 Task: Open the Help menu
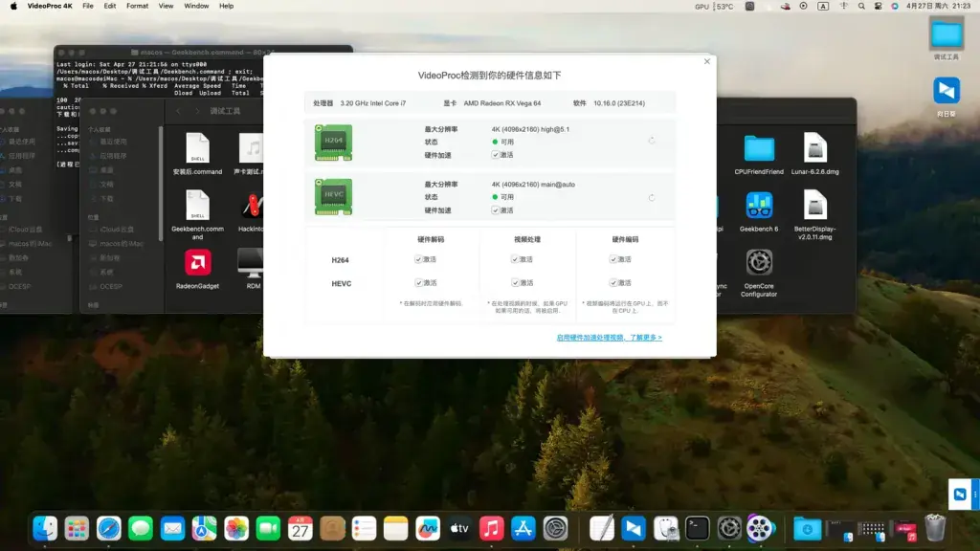[226, 7]
